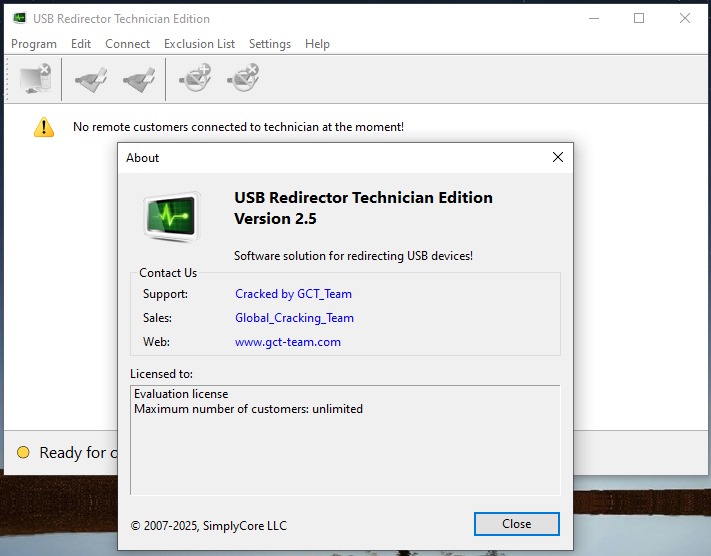Open the Connect menu
711x556 pixels.
click(x=127, y=44)
